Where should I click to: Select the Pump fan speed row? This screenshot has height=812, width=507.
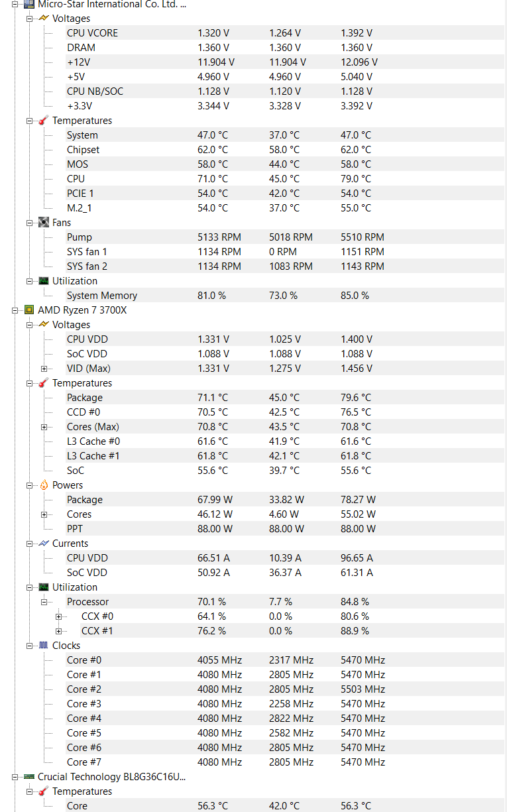[x=285, y=237]
